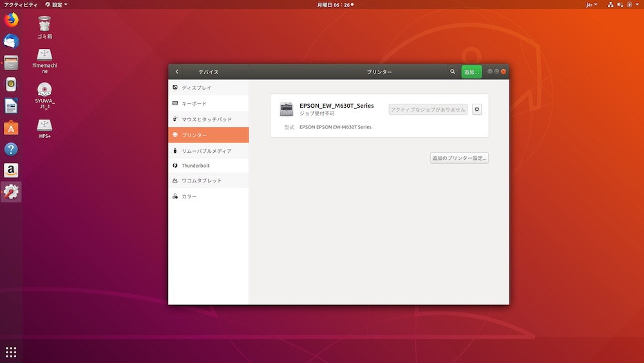This screenshot has height=363, width=644.
Task: Click the battery icon in top bar
Action: click(629, 5)
